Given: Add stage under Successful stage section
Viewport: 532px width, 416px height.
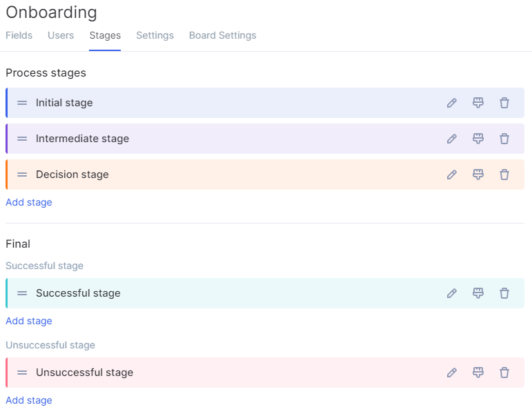Looking at the screenshot, I should coord(29,321).
